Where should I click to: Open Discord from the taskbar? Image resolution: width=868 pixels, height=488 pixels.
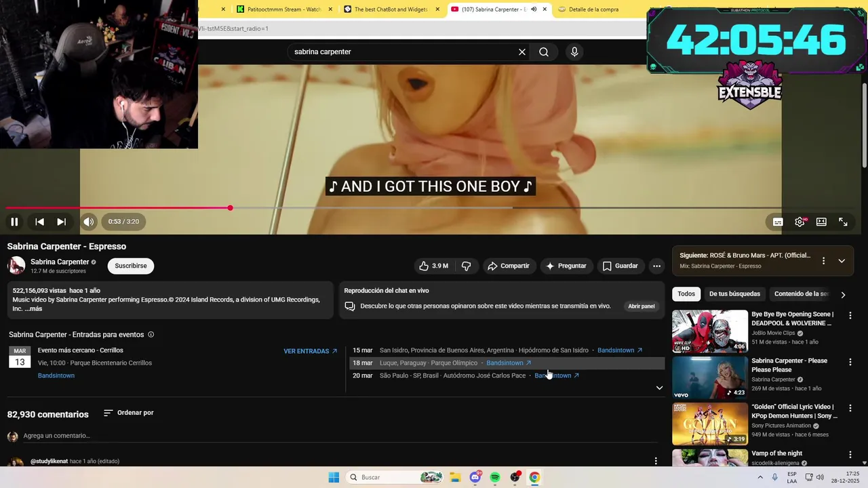(475, 477)
